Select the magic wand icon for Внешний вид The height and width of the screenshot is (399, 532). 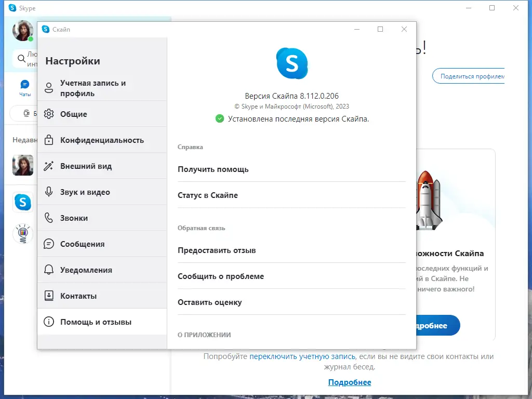(x=49, y=166)
